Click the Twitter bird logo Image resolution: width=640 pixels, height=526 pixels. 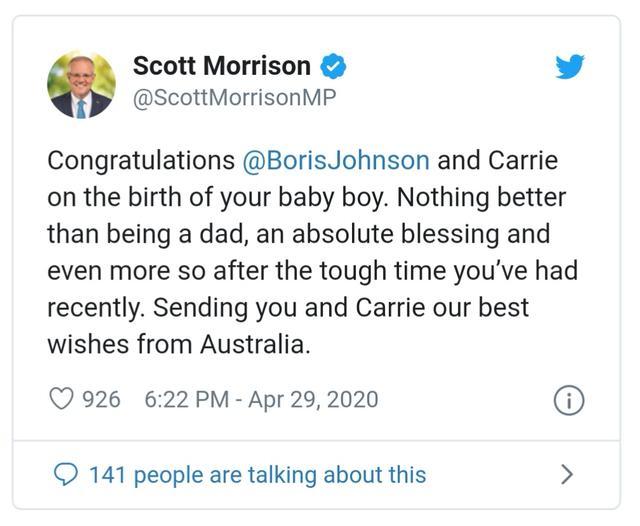[569, 68]
